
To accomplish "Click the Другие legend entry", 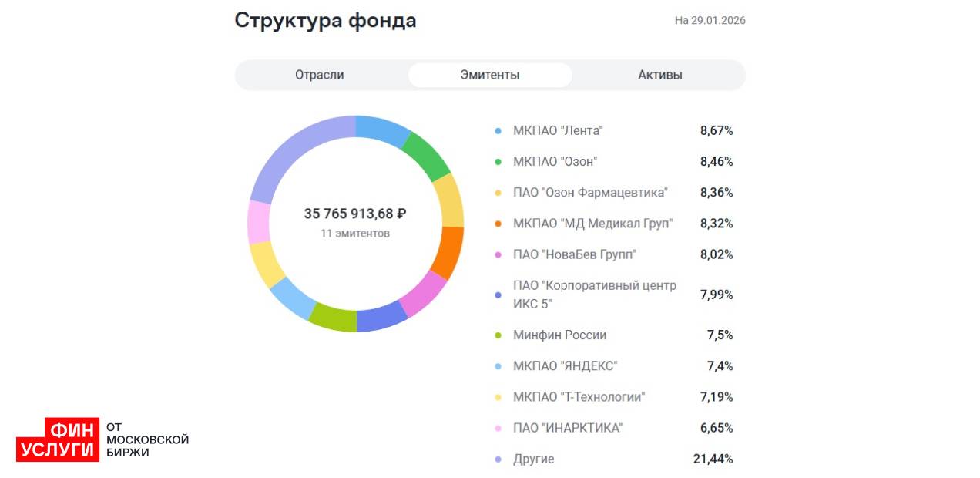I will pos(533,459).
